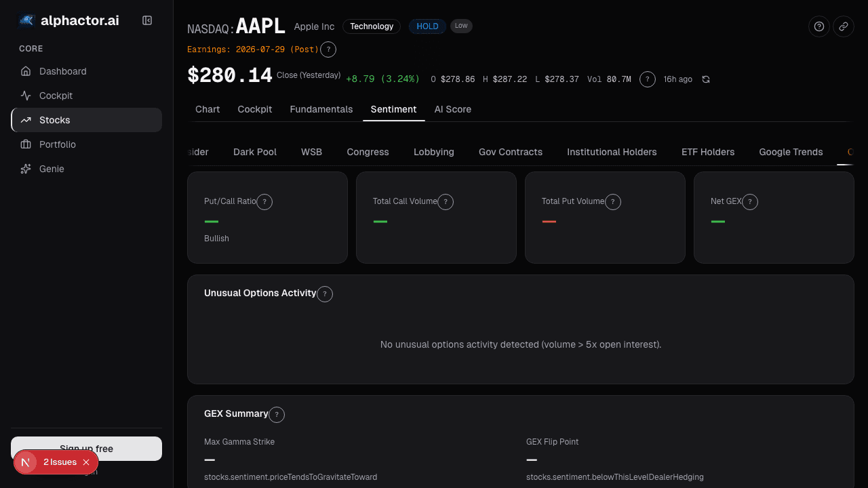
Task: Open the Gov Contracts sub-tab
Action: coord(511,152)
